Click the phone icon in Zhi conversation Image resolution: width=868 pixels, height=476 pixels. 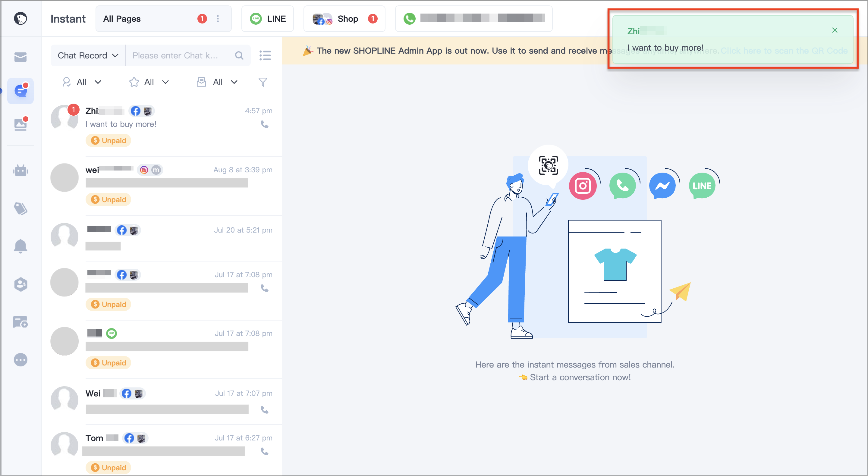(265, 124)
